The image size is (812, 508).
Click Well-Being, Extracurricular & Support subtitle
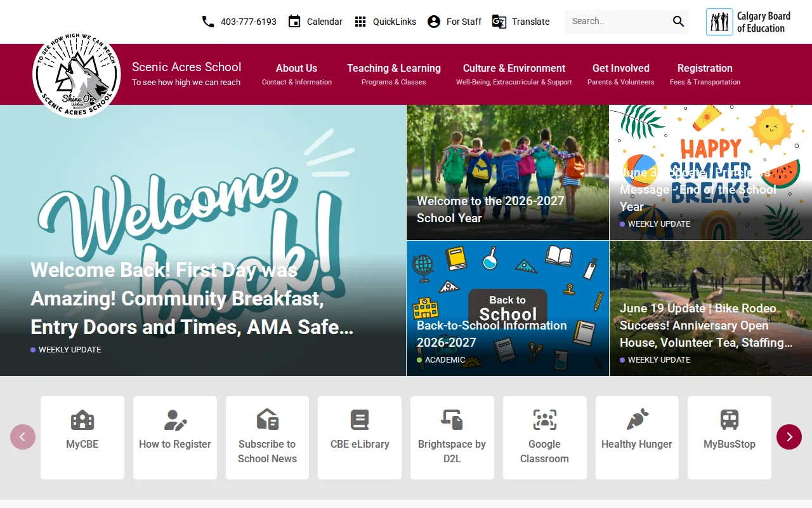(x=514, y=83)
